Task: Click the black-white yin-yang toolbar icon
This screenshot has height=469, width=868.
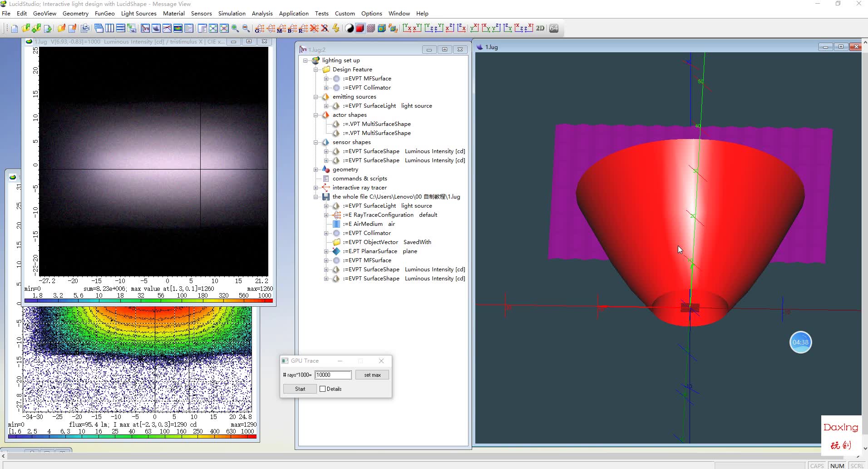Action: (x=350, y=29)
